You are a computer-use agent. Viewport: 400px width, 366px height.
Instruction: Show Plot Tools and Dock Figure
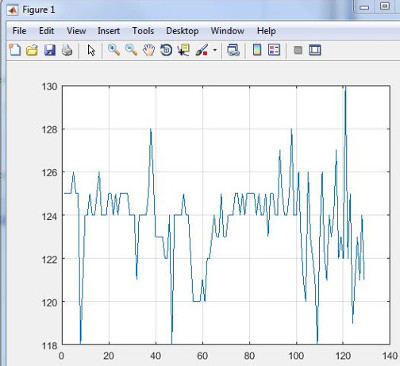pyautogui.click(x=315, y=50)
